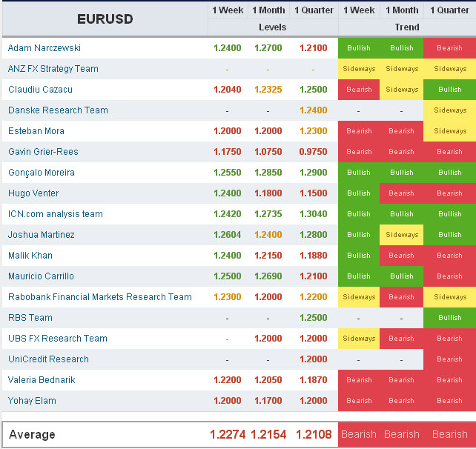The image size is (476, 449).
Task: Click Gavin Grier-Rees's 1.0750 month level
Action: click(x=268, y=152)
